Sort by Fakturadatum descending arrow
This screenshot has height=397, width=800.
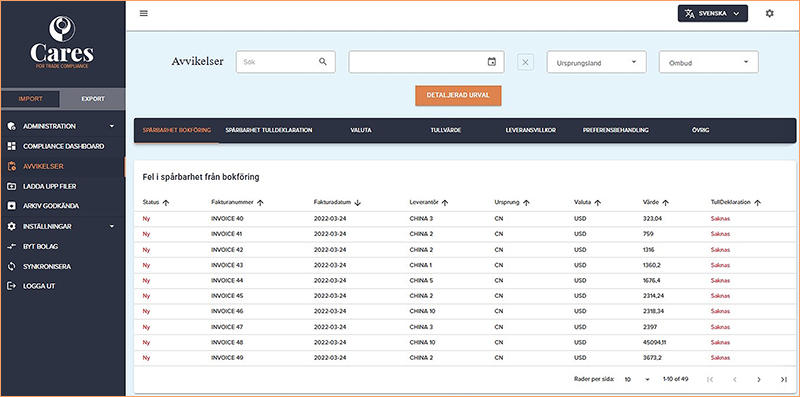[x=358, y=203]
